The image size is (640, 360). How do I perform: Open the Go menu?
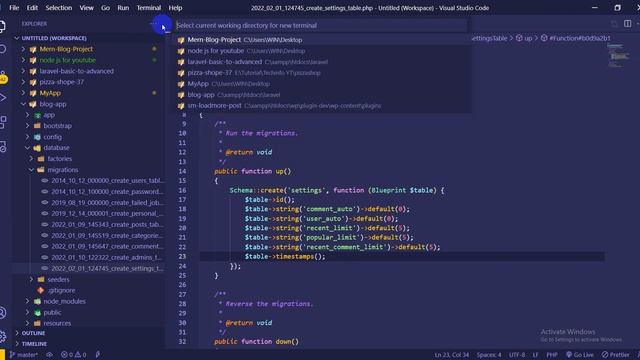click(x=105, y=8)
